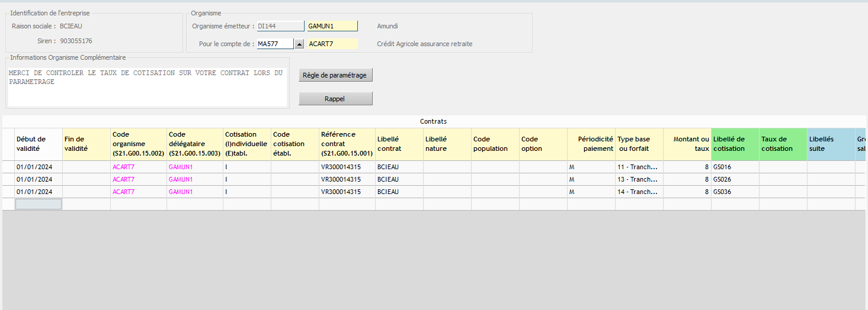Click the VR300014315 cell in GS036 row

[x=347, y=192]
